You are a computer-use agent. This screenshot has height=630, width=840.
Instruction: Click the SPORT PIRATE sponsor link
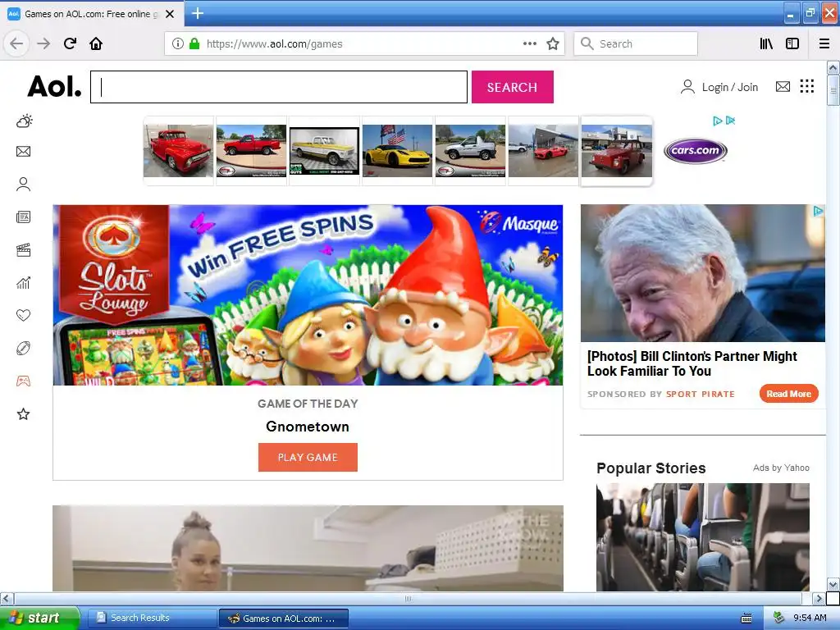point(701,394)
